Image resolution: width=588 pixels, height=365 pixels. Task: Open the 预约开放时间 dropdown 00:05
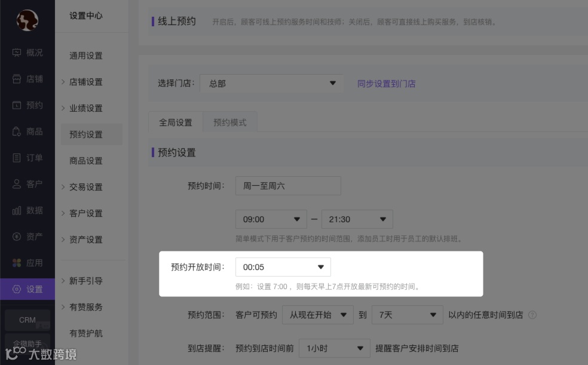(283, 267)
